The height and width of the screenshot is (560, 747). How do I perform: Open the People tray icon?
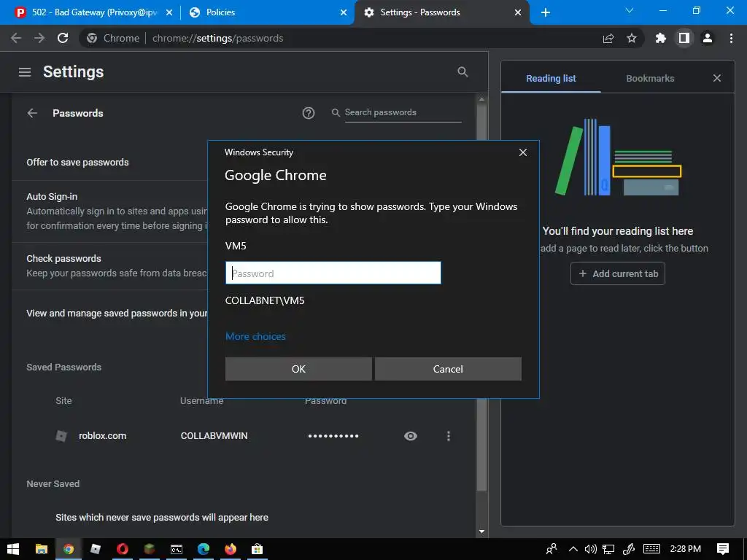[551, 549]
